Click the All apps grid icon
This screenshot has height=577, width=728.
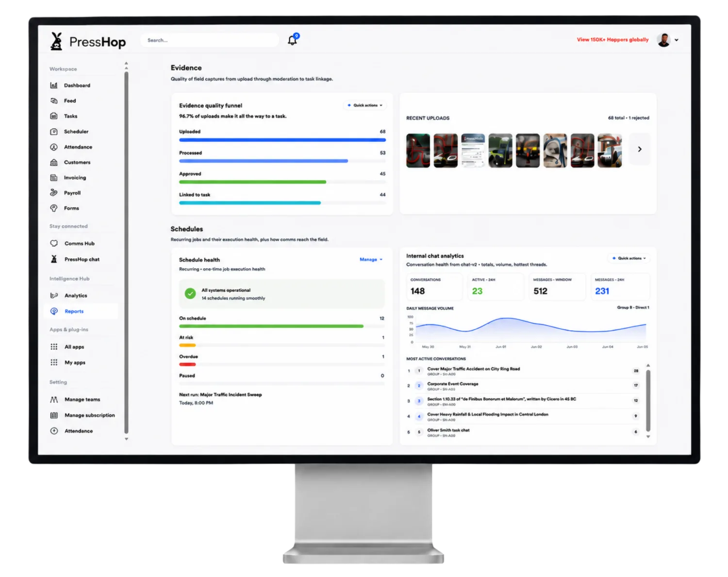[54, 347]
